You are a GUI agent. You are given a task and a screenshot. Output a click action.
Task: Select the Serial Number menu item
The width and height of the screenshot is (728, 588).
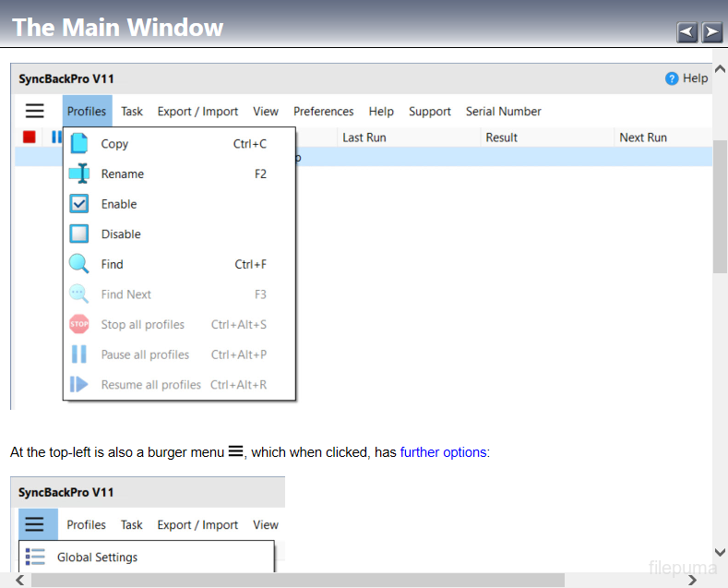pos(503,111)
